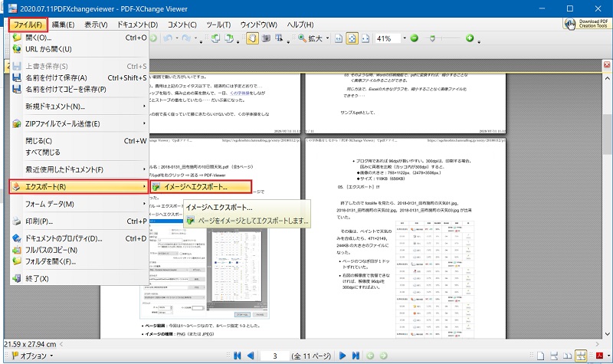The width and height of the screenshot is (613, 364).
Task: Rotate page clockwise icon
Action: 228,38
